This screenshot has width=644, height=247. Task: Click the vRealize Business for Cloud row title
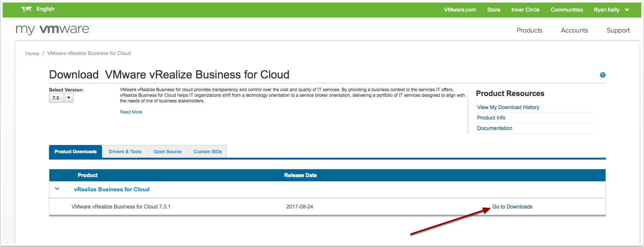click(112, 189)
